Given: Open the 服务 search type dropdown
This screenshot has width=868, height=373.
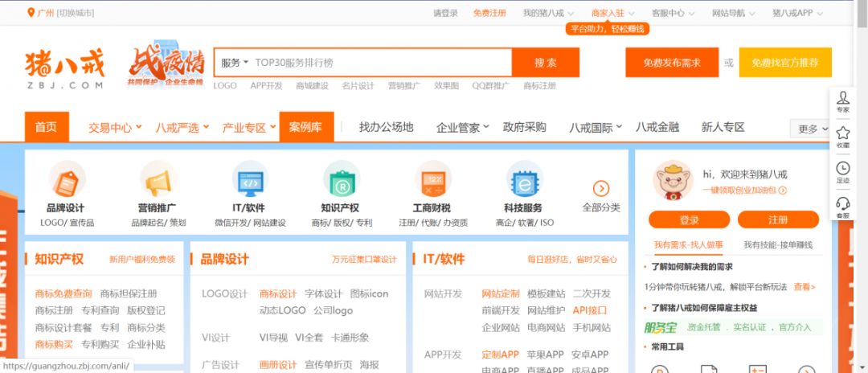Looking at the screenshot, I should tap(235, 63).
